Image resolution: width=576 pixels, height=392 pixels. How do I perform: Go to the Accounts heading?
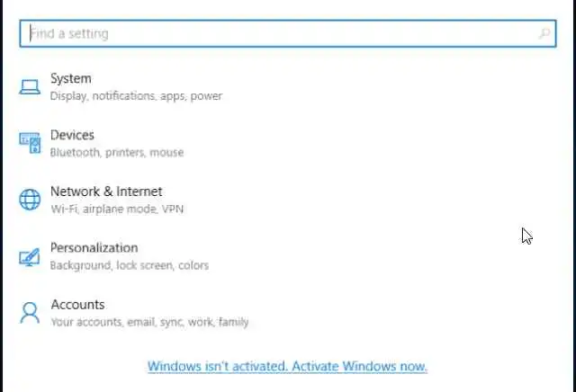point(77,305)
